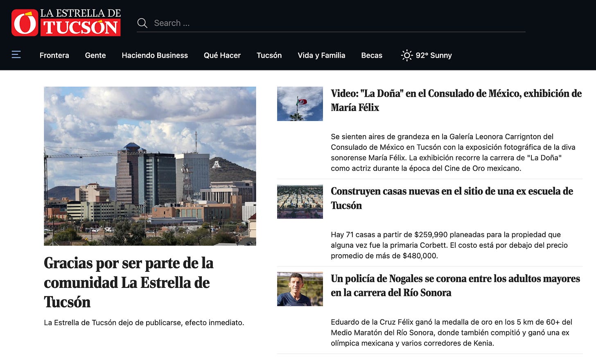This screenshot has width=596, height=364.
Task: Open the downtown Tucson skyline photo
Action: pos(150,166)
